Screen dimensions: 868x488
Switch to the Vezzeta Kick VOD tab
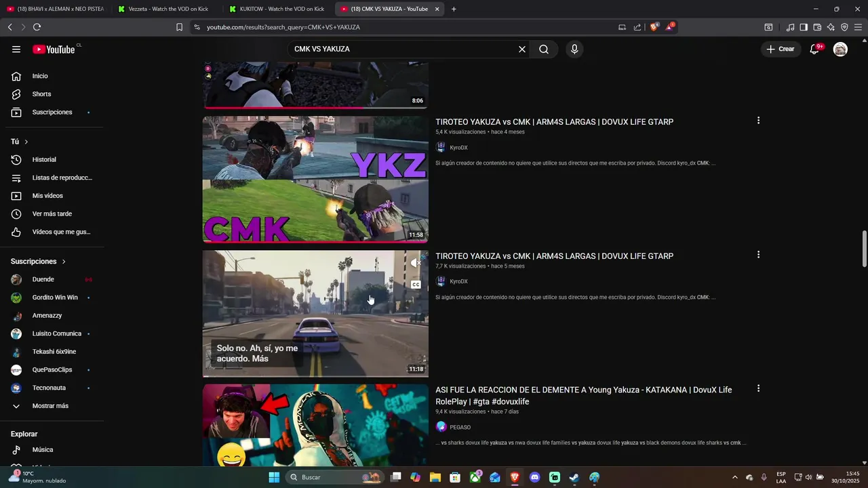(x=168, y=9)
